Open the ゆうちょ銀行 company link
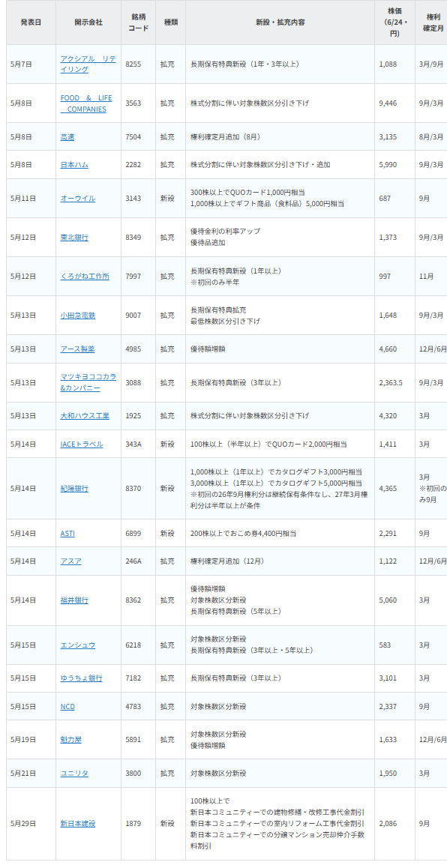This screenshot has height=868, width=447. click(82, 678)
